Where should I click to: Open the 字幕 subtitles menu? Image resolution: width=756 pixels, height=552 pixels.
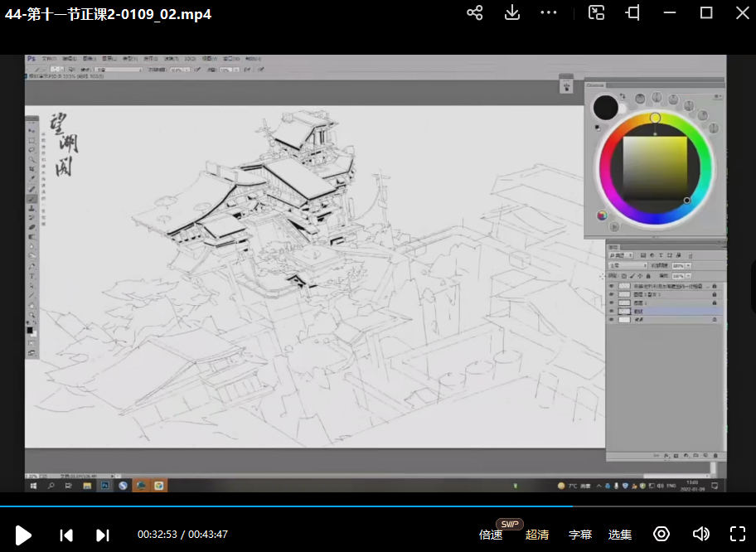(x=580, y=535)
